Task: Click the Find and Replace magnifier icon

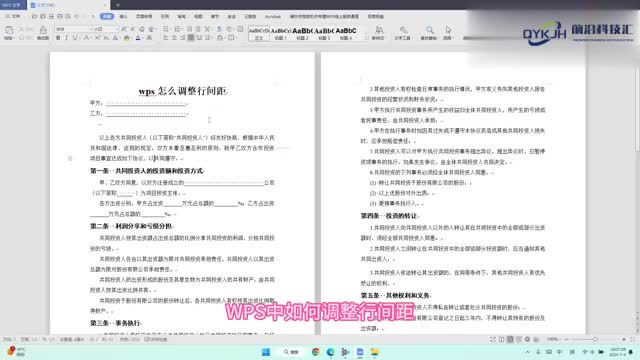Action: click(429, 30)
